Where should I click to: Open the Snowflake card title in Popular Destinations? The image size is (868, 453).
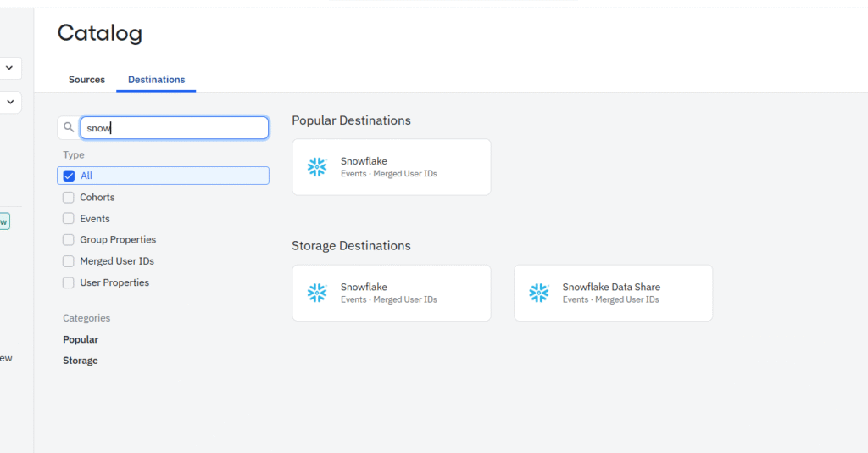(364, 161)
